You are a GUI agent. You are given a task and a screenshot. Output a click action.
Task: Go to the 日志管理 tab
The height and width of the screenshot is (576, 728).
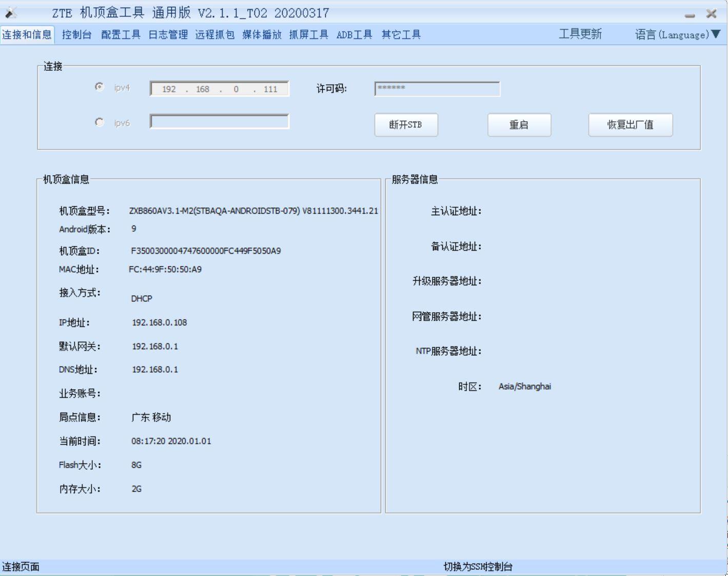168,34
